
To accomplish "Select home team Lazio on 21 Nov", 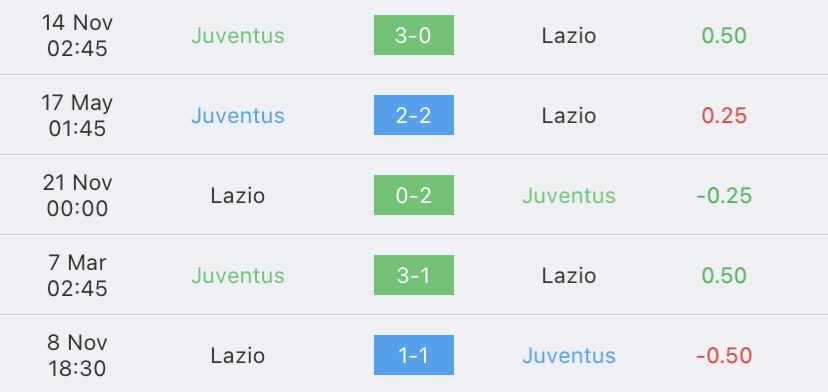I will point(238,195).
